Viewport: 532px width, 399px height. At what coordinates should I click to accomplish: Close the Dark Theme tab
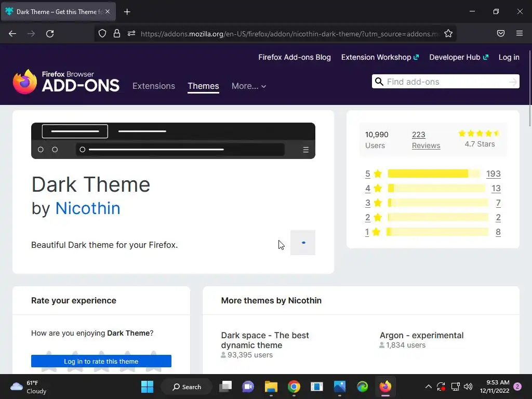pyautogui.click(x=108, y=11)
